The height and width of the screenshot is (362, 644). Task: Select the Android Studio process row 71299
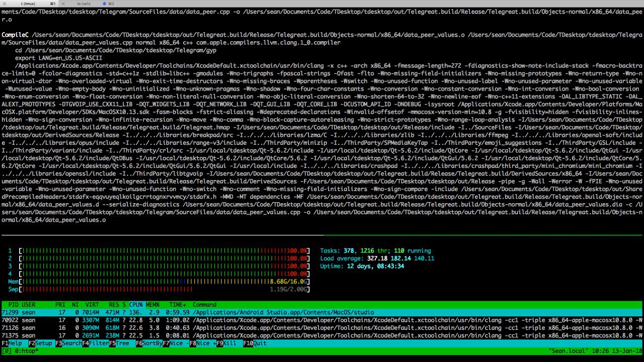(322, 312)
